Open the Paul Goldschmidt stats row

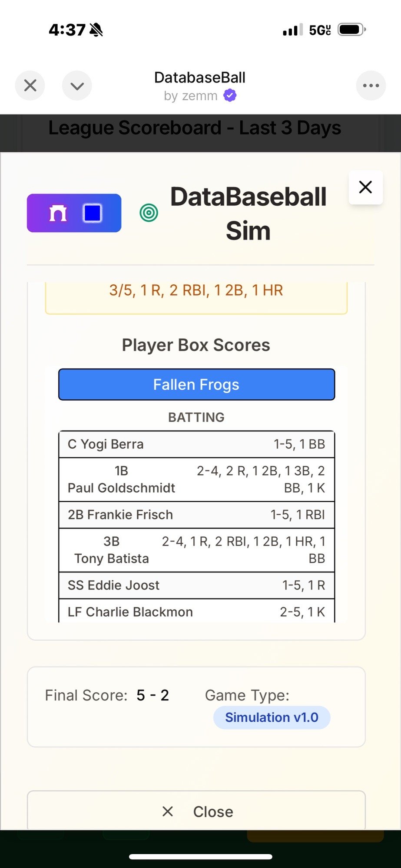pyautogui.click(x=196, y=480)
